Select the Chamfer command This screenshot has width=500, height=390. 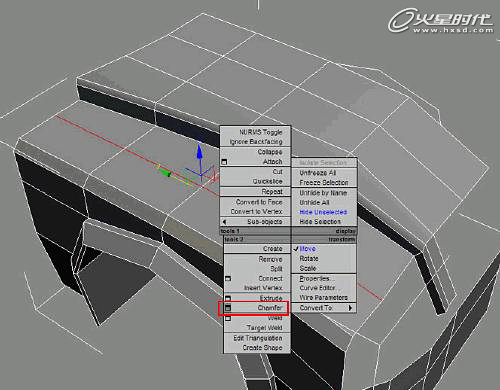pyautogui.click(x=270, y=308)
